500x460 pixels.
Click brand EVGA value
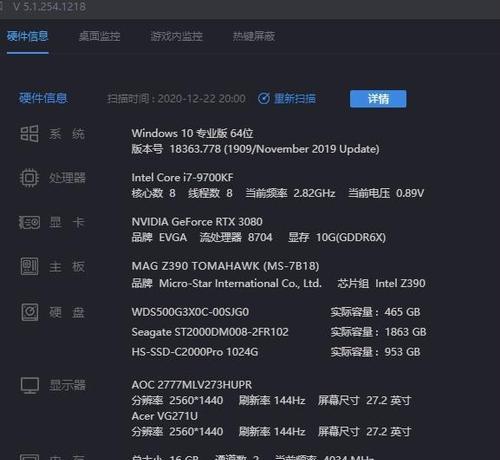[x=173, y=237]
